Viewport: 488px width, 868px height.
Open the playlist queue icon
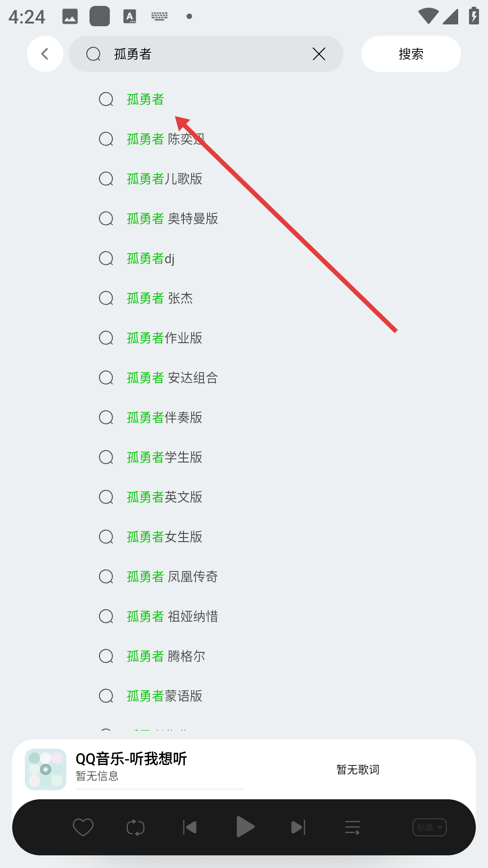pyautogui.click(x=352, y=827)
